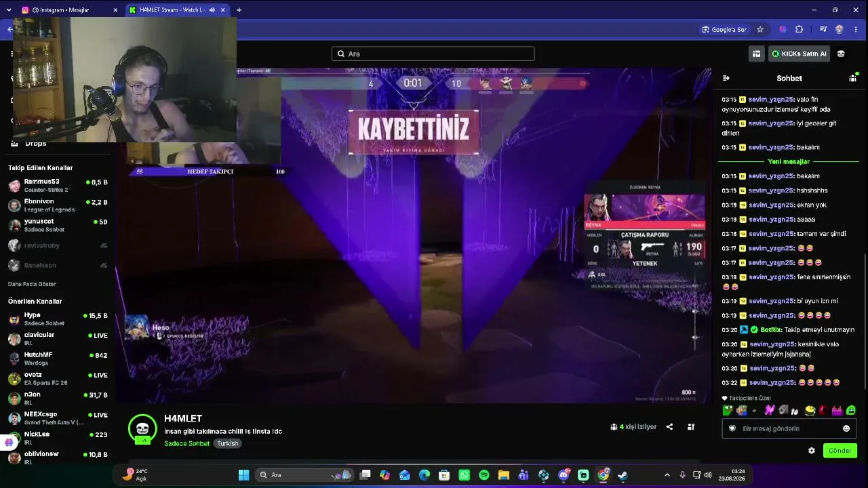Focus the Kick Ara search box
Screen dimensions: 868x488
(433, 54)
